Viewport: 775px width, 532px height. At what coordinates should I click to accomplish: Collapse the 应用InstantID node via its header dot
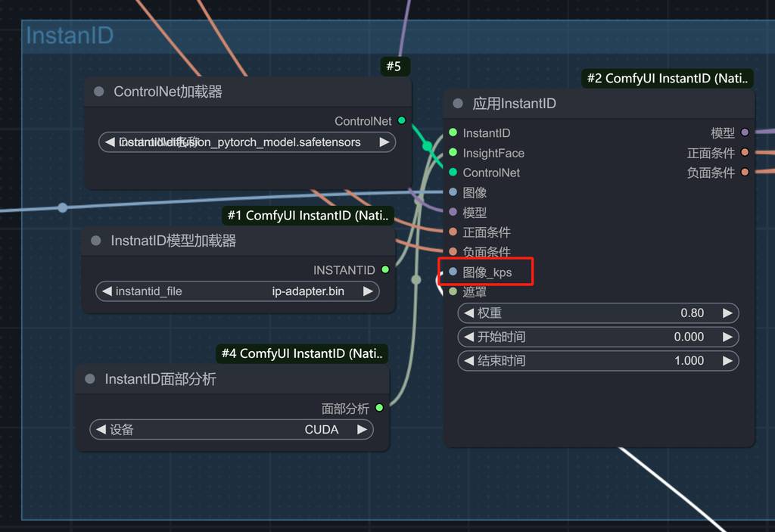pos(458,104)
